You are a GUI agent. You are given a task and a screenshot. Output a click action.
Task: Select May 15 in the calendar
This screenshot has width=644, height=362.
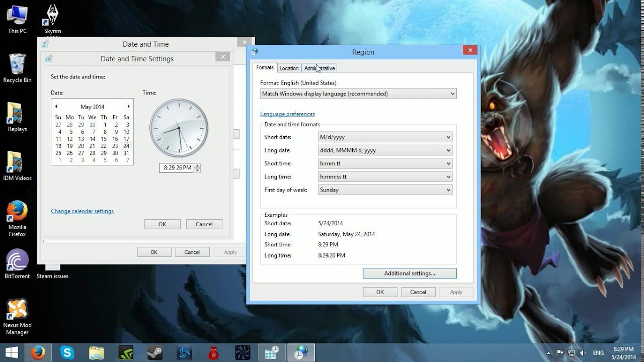[x=104, y=139]
